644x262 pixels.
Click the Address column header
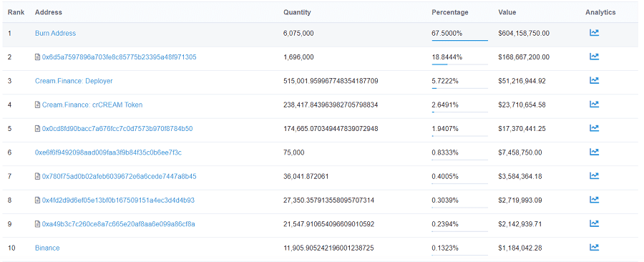(x=49, y=12)
